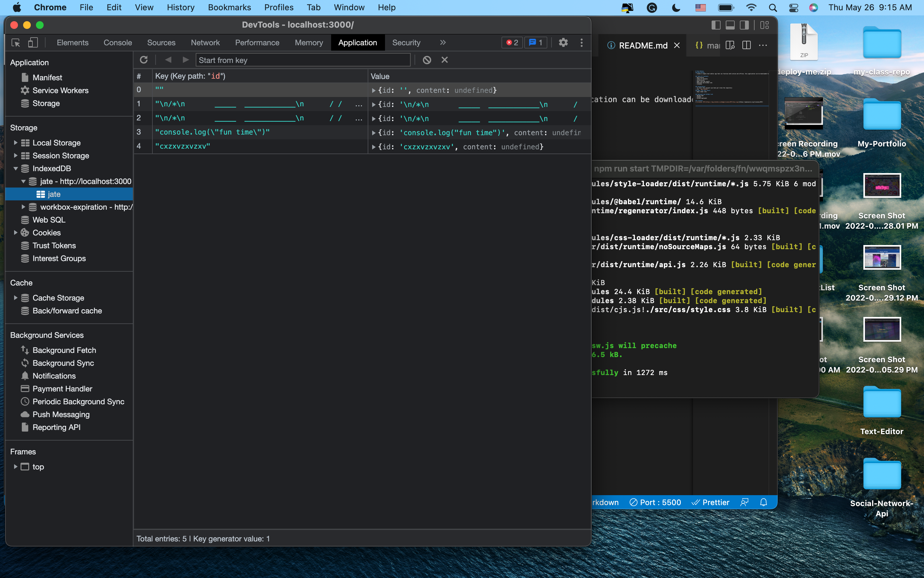Select the inspect element picker icon
Viewport: 924px width, 578px height.
pos(16,43)
